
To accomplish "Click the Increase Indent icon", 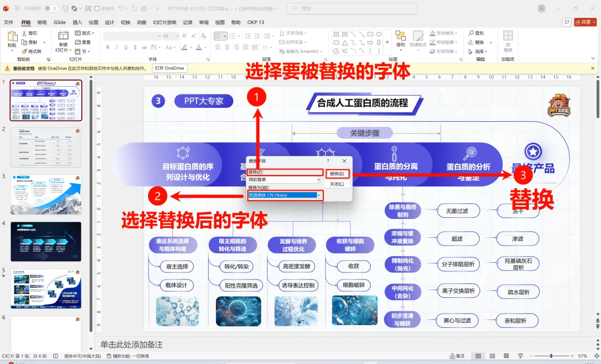I will point(257,36).
